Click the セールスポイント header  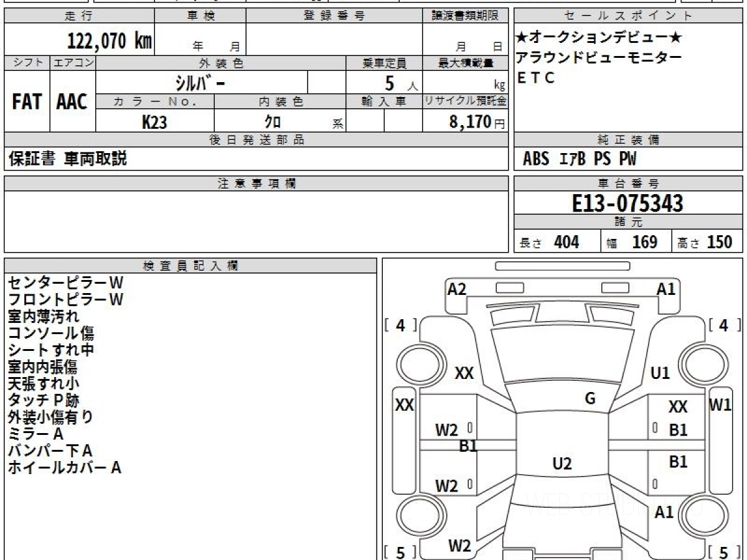tap(628, 16)
